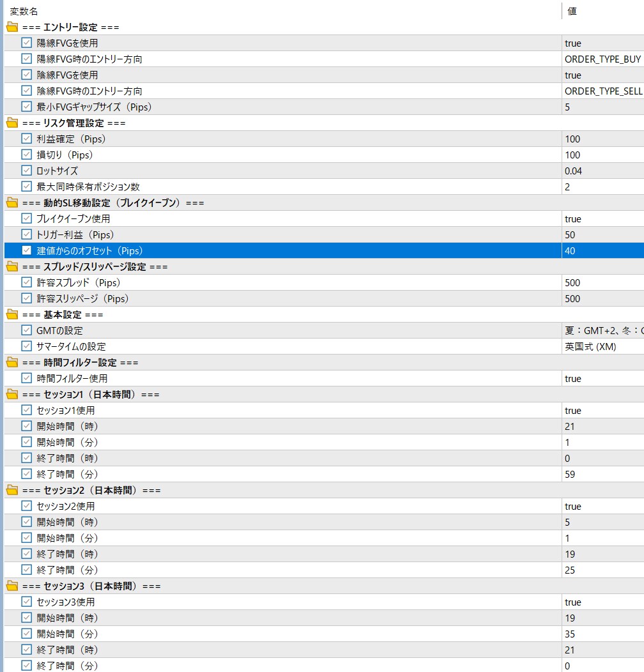Toggle the 損切り（Pips） checkbox

coord(27,155)
